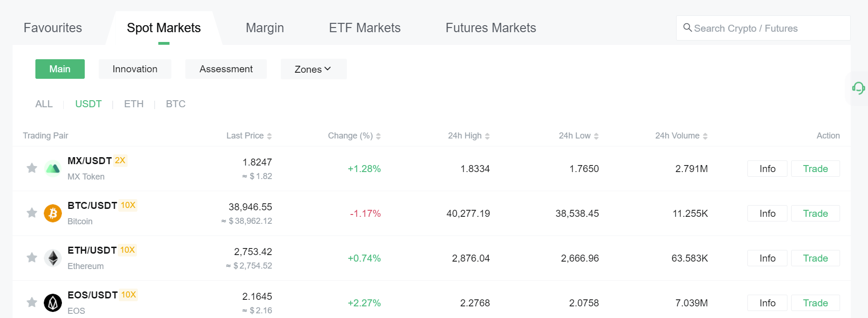Sort the Change (%) column
Image resolution: width=868 pixels, height=318 pixels.
tap(378, 136)
